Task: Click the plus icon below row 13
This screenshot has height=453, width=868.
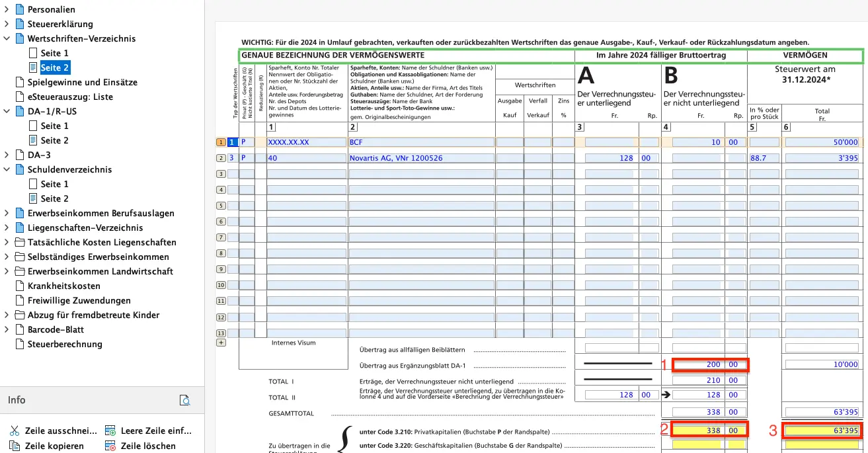Action: 221,343
